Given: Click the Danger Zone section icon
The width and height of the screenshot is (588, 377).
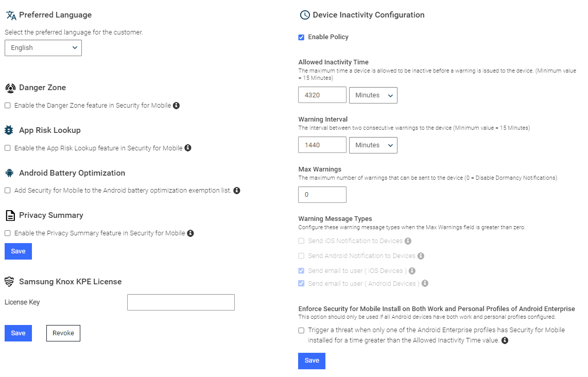Looking at the screenshot, I should pos(10,88).
